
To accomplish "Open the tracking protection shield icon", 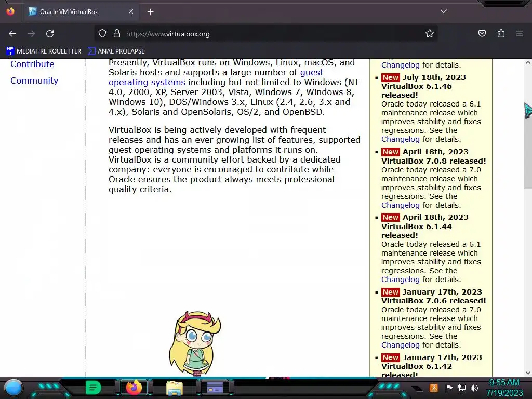I will pyautogui.click(x=102, y=34).
